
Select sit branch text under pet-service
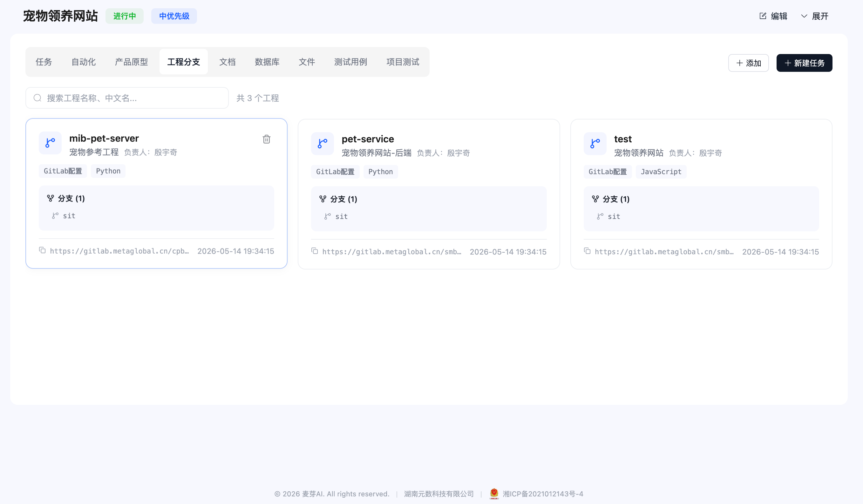point(342,216)
